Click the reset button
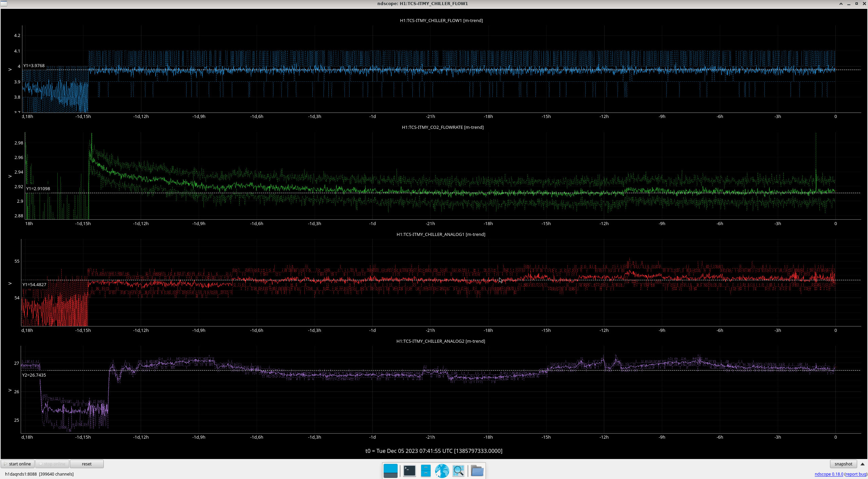The height and width of the screenshot is (479, 868). [x=86, y=464]
